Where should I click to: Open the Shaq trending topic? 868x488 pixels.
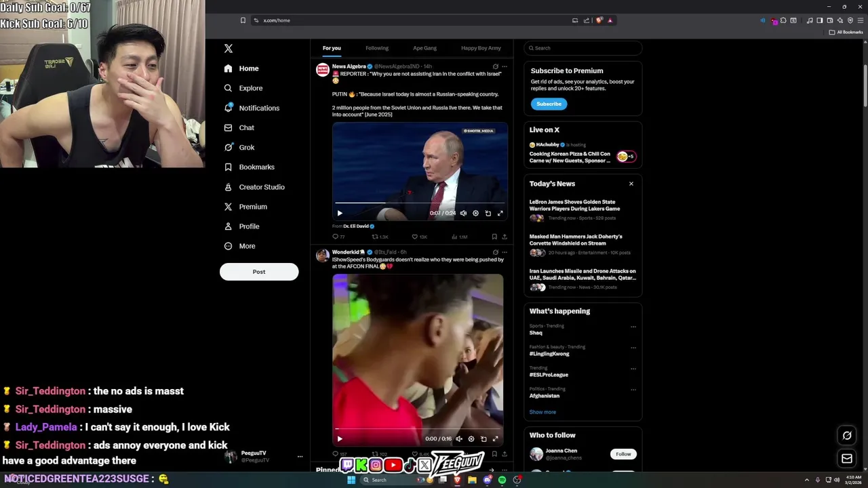[x=536, y=333]
